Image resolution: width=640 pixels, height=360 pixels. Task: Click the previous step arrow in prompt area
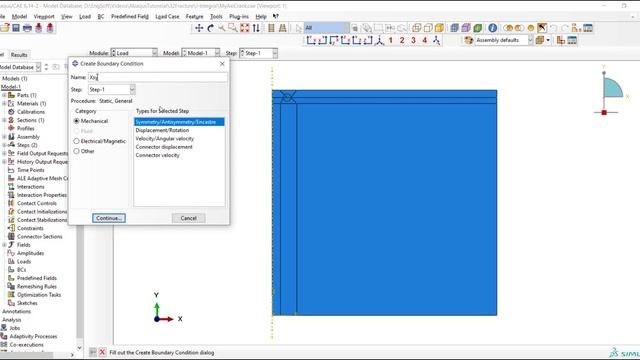[x=93, y=352]
